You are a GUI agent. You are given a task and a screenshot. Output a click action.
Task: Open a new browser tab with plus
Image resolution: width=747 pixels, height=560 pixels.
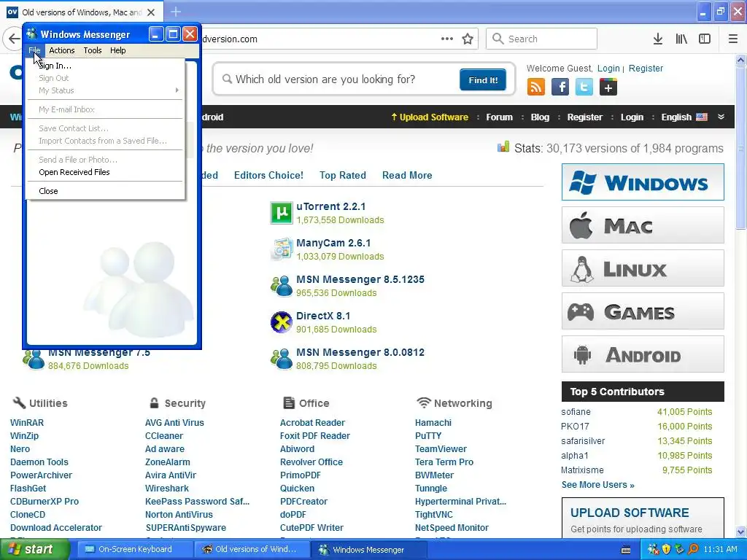coord(176,12)
